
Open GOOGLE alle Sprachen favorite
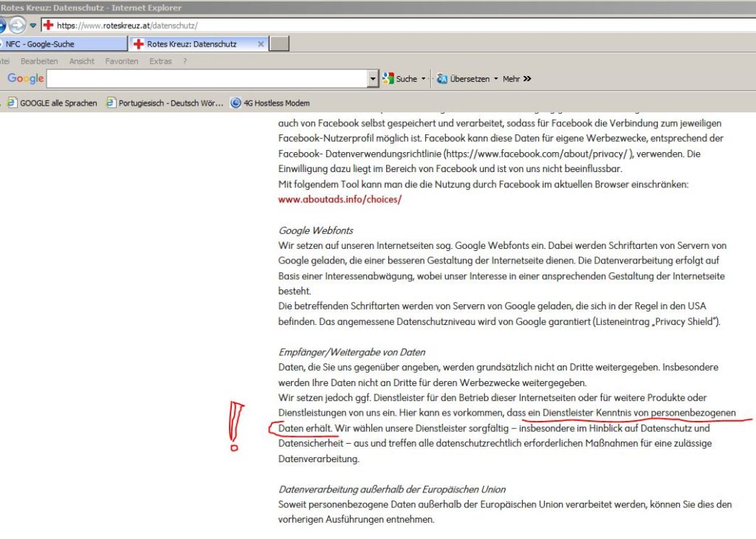pyautogui.click(x=52, y=103)
